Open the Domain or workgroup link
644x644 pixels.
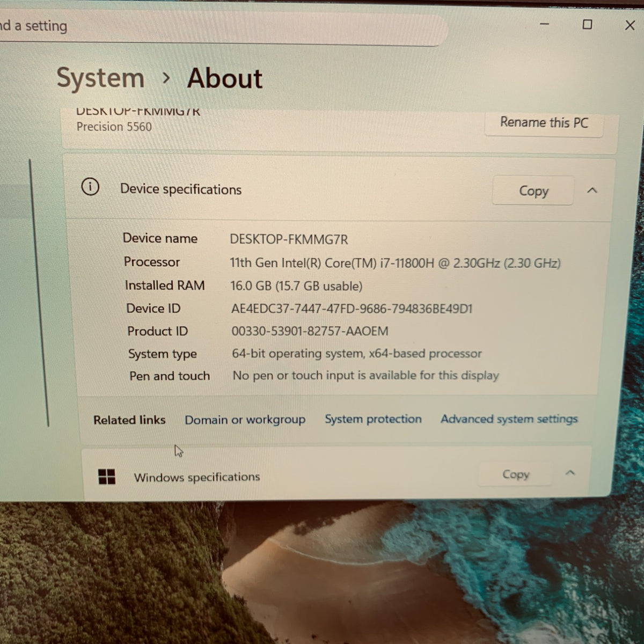pos(245,420)
